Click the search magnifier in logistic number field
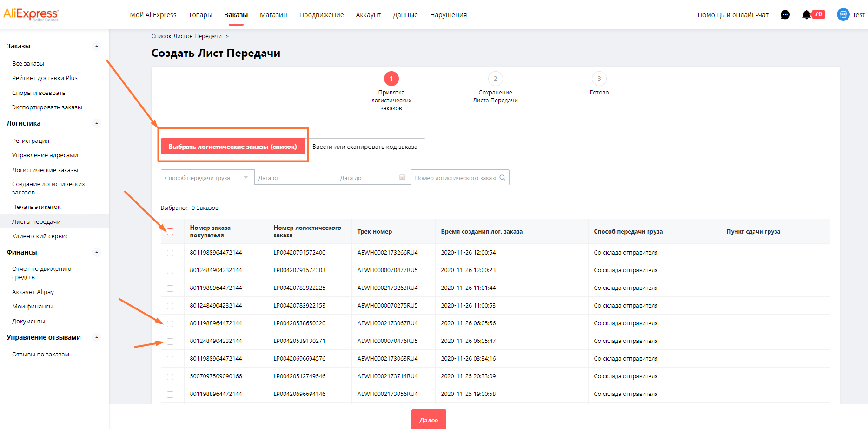 [502, 177]
